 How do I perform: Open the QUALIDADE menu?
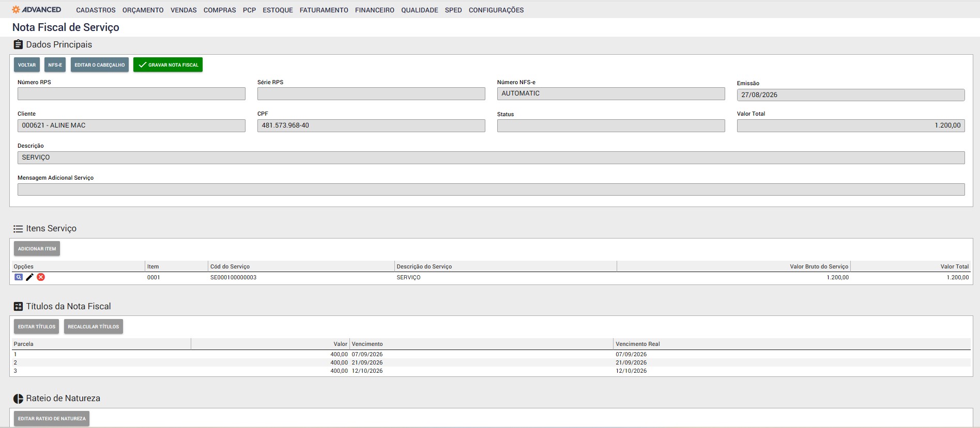(x=420, y=10)
